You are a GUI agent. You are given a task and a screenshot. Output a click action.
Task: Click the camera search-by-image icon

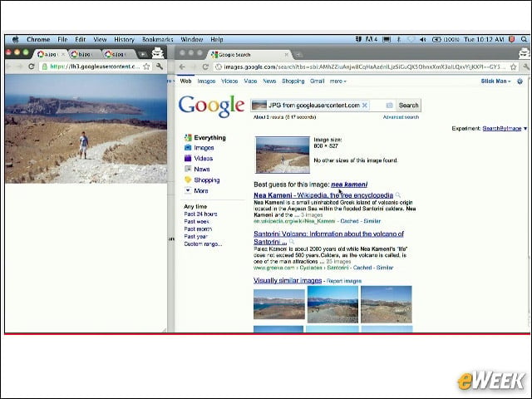click(389, 106)
